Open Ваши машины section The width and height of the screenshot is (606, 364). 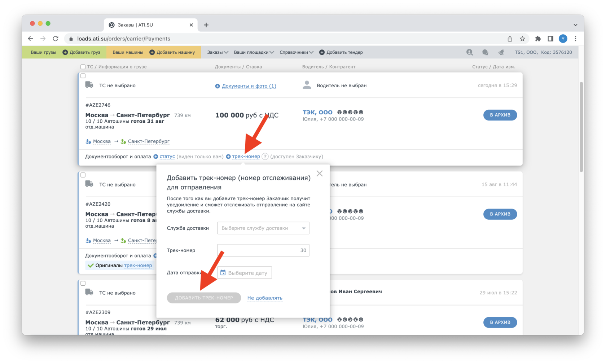(128, 52)
